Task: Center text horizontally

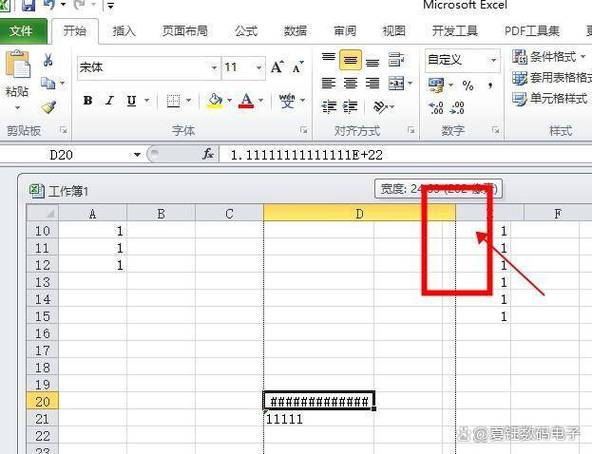Action: 350,83
